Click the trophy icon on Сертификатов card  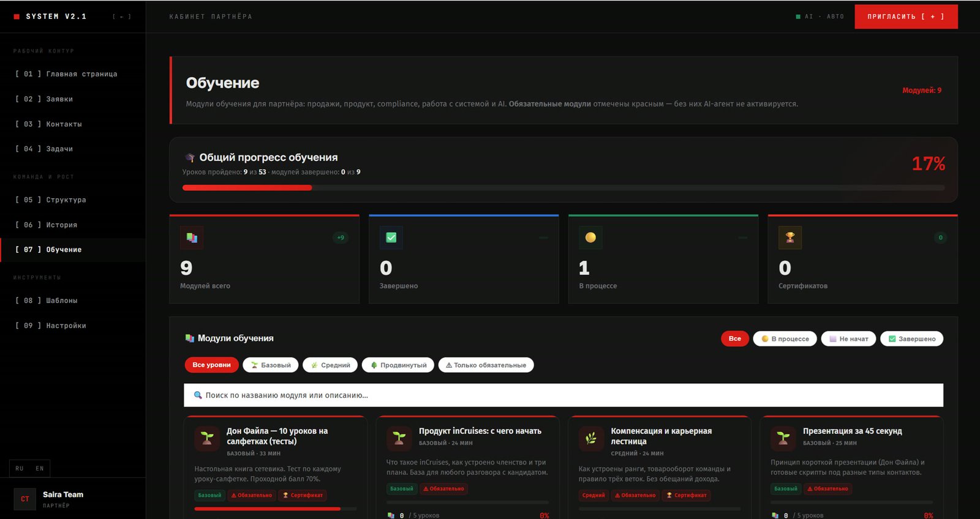[790, 237]
